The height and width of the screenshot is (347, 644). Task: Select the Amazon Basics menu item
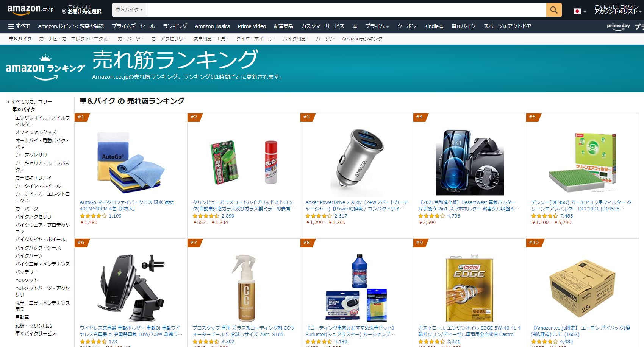[x=212, y=26]
